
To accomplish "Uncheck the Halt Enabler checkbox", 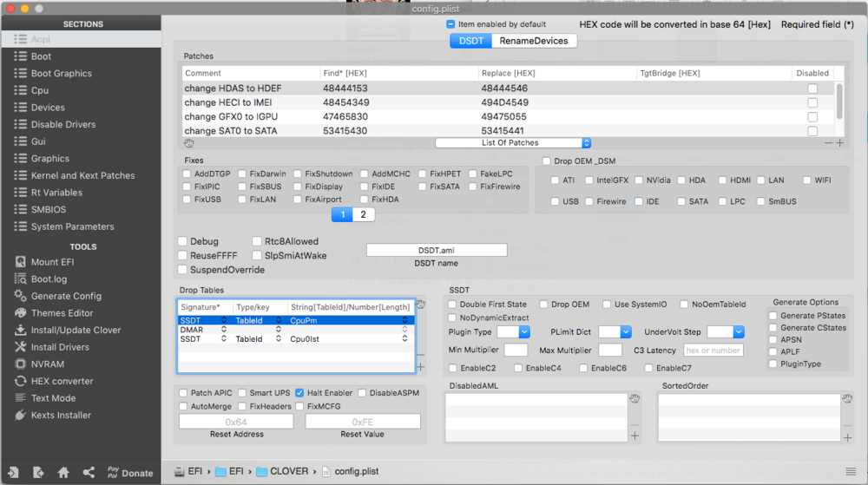I will point(299,393).
